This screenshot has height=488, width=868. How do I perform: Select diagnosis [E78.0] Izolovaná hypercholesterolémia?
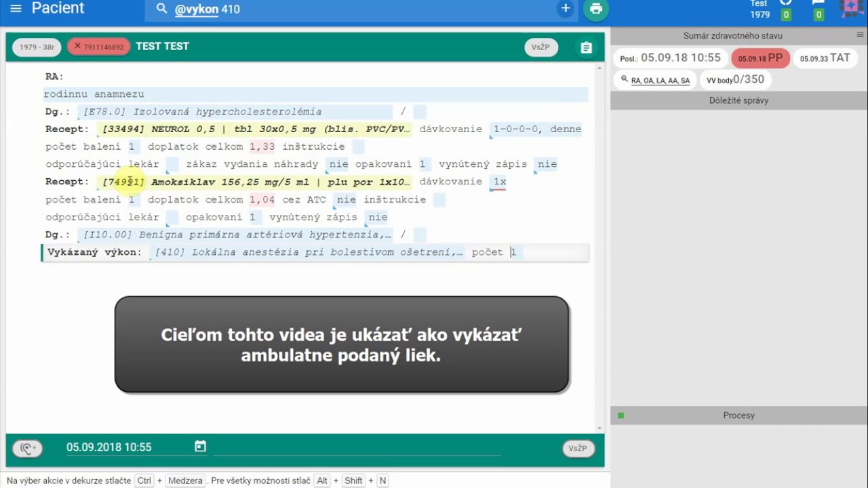click(x=237, y=112)
